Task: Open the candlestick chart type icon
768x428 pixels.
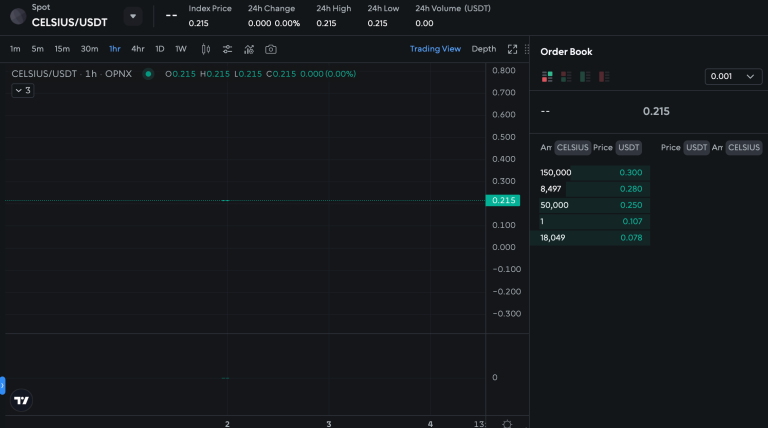Action: click(x=206, y=49)
